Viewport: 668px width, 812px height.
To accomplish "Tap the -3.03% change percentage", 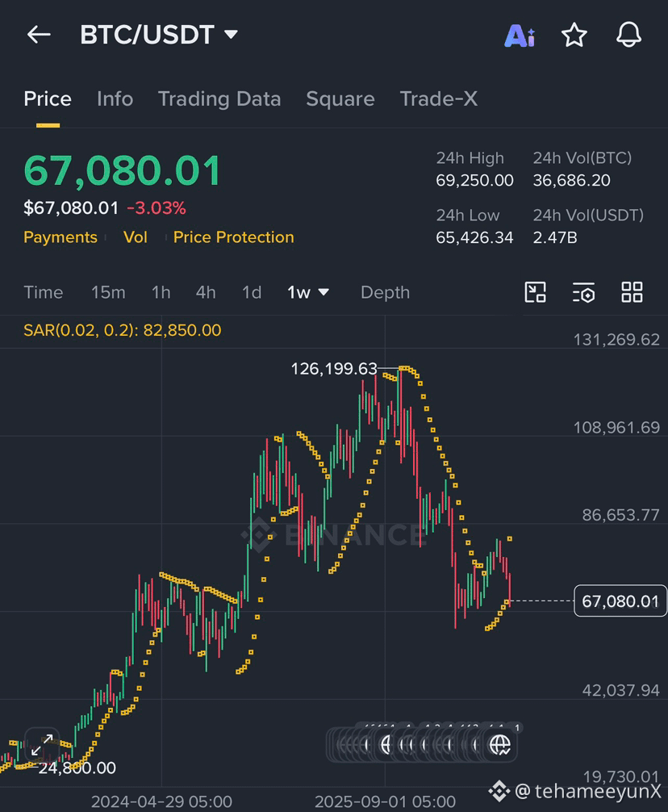I will [157, 208].
